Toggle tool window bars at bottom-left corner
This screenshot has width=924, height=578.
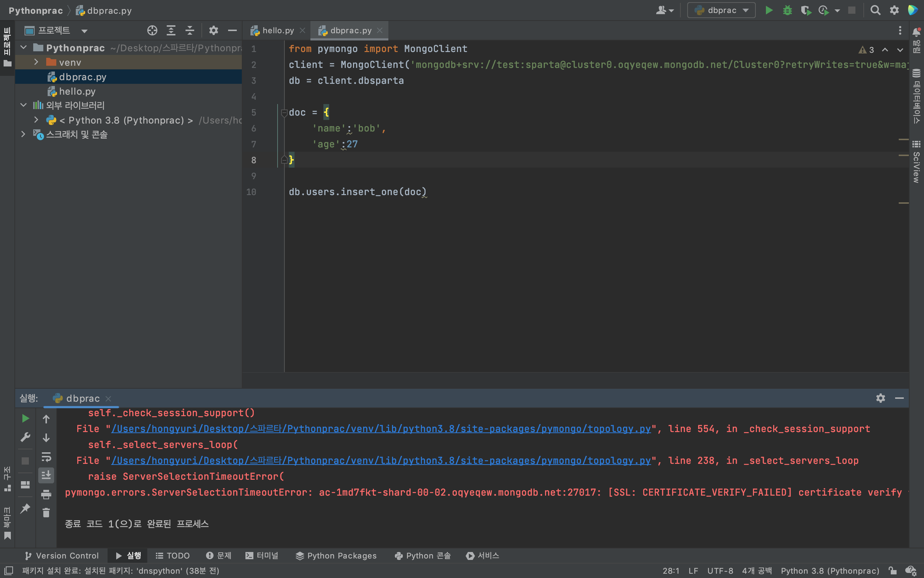pyautogui.click(x=8, y=571)
